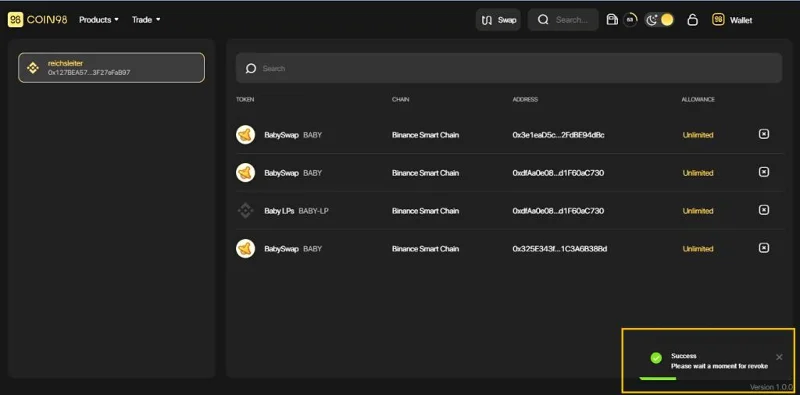Click the wallet address 0x127BEA57...3F27eFaB97
The image size is (800, 395).
tap(89, 73)
